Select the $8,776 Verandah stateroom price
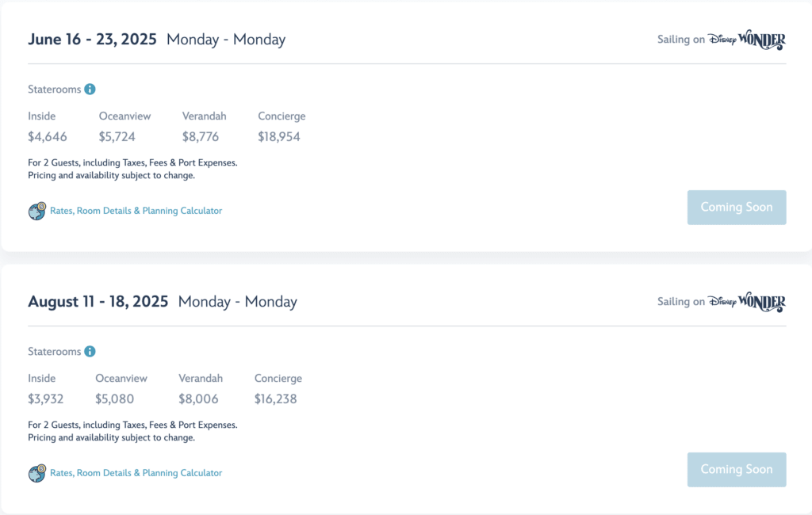This screenshot has width=812, height=515. pos(202,137)
